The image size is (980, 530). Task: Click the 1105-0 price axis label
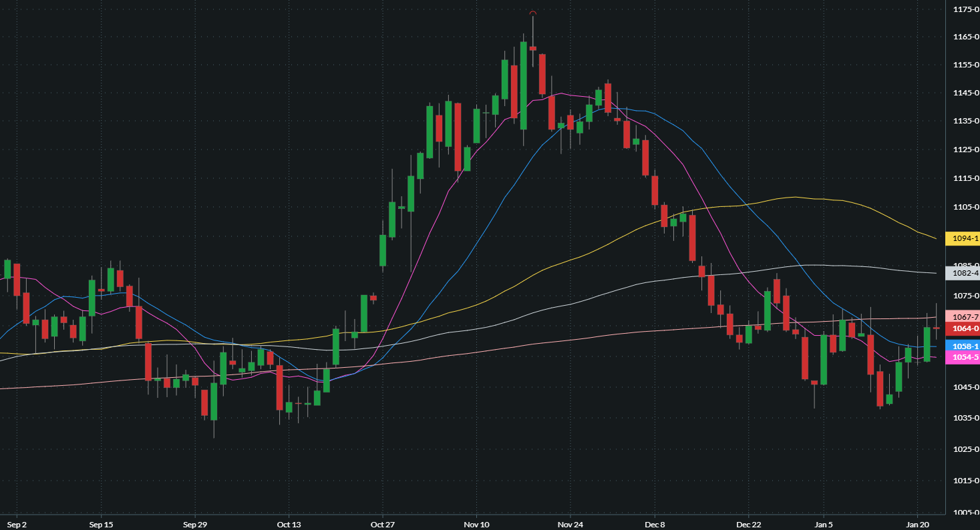(x=967, y=207)
